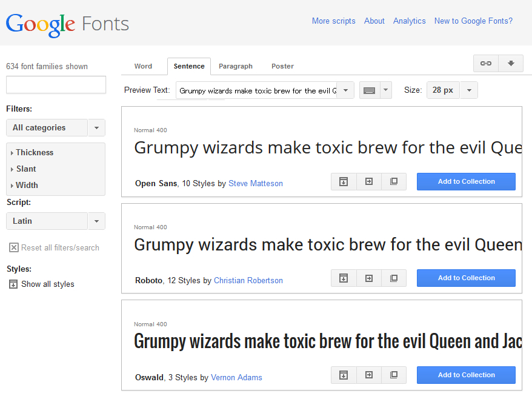This screenshot has height=396, width=532.
Task: Click the link icon in top toolbar
Action: [x=486, y=63]
